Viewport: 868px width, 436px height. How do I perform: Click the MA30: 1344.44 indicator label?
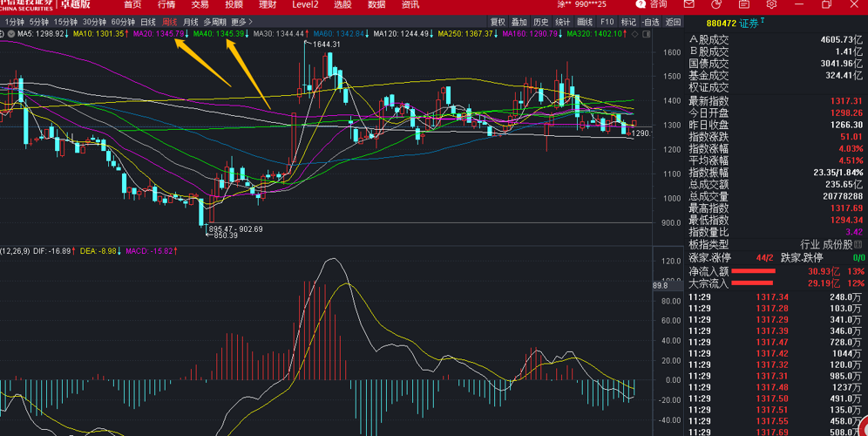click(280, 34)
